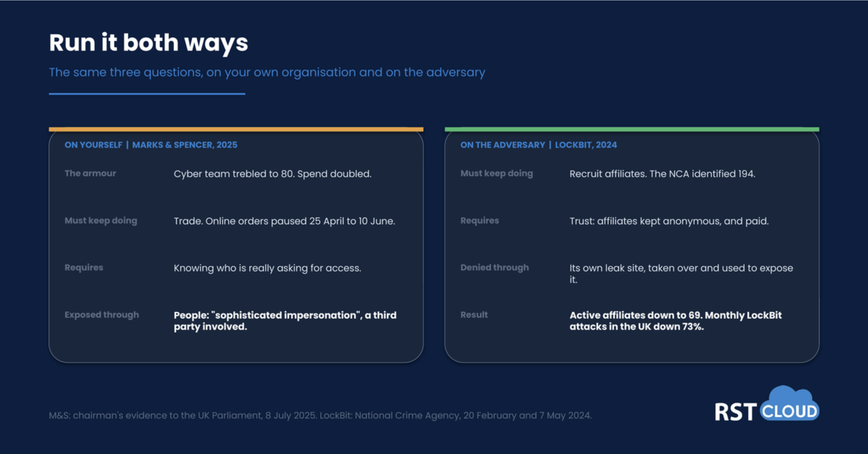Viewport: 868px width, 454px height.
Task: Click the 'Denied through' label
Action: pos(495,268)
